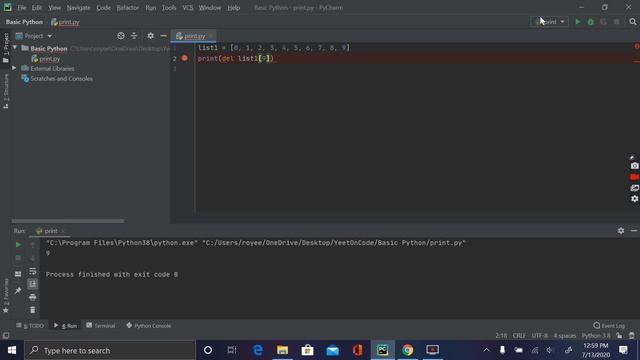Click the 4 spaces indent status
This screenshot has width=640, height=360.
pos(564,336)
